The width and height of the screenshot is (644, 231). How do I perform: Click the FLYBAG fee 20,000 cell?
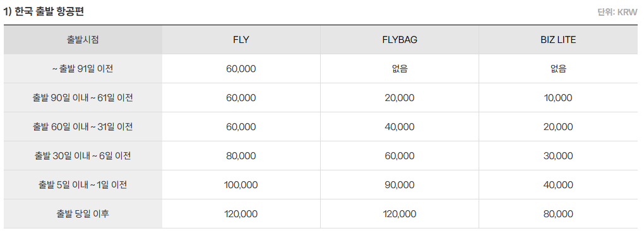click(x=400, y=98)
